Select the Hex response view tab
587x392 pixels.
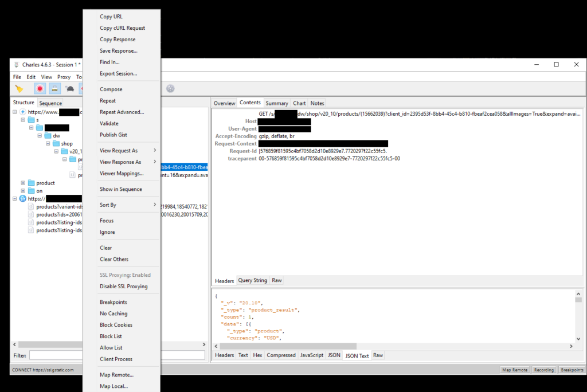(257, 355)
